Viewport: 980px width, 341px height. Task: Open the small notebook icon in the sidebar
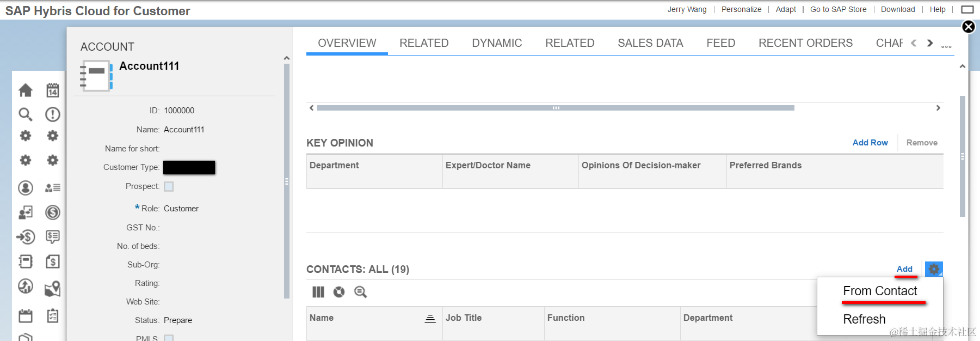click(26, 261)
